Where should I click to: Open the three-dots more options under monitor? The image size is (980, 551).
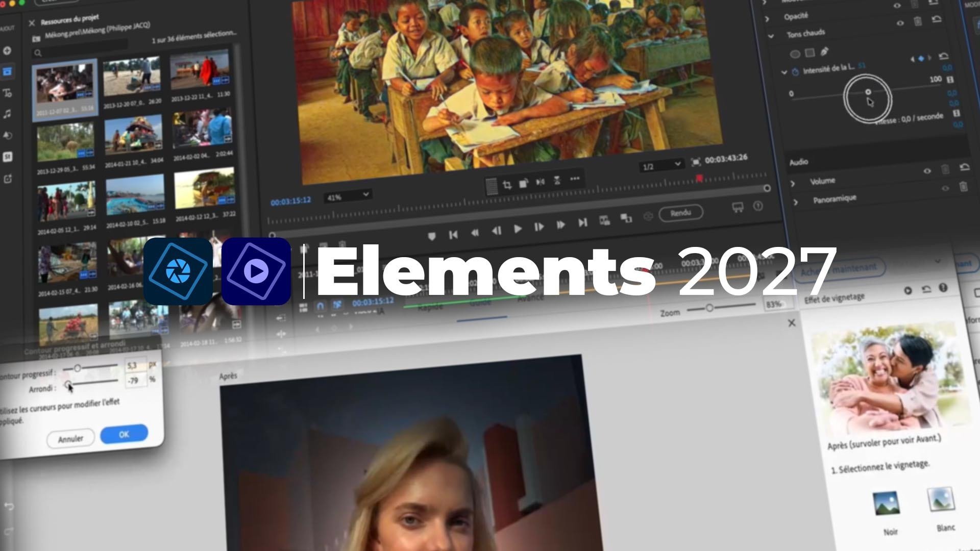coord(575,179)
